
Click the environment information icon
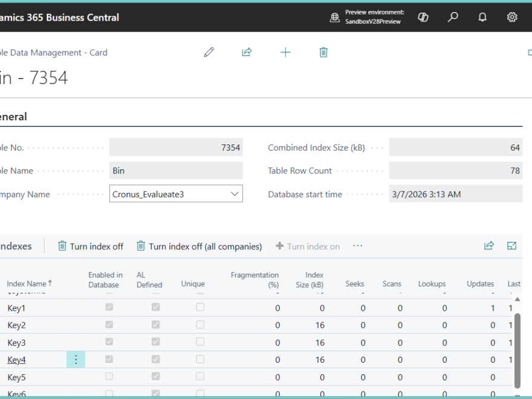coord(335,17)
